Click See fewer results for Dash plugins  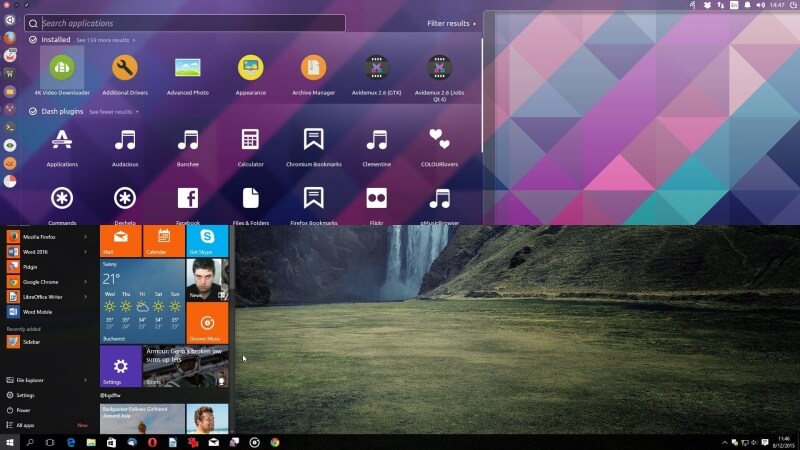pos(114,112)
